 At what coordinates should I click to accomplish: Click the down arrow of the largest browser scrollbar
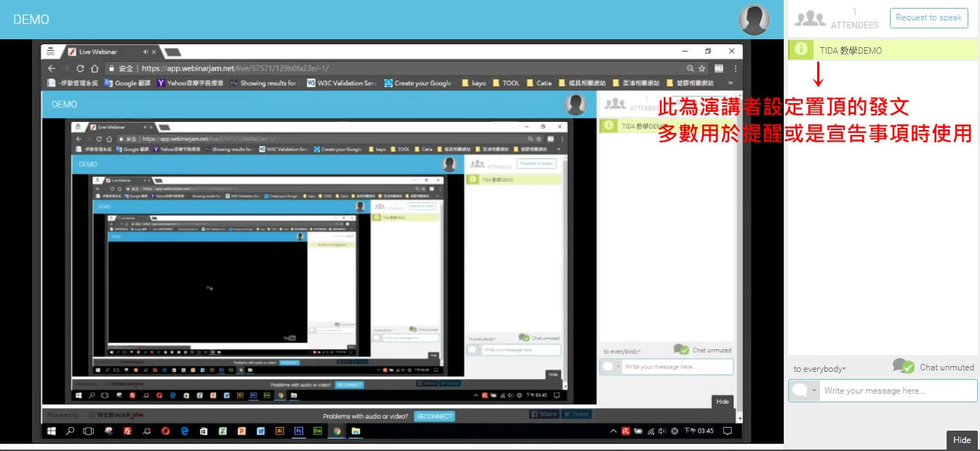(739, 418)
